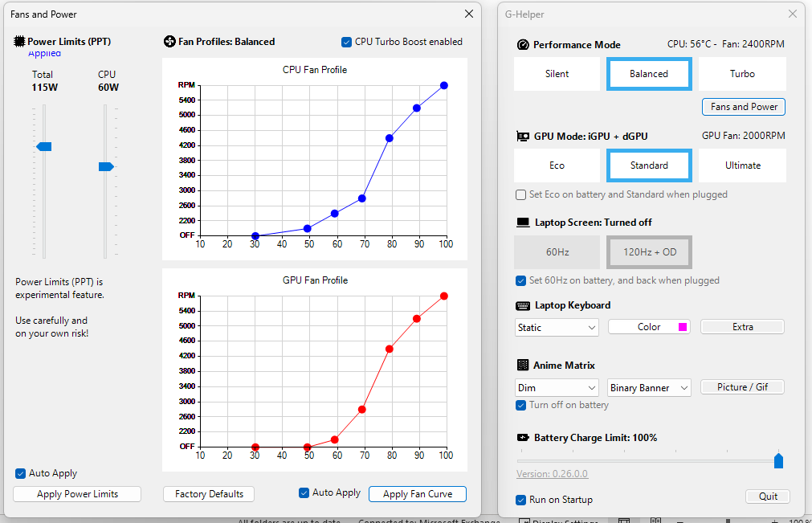
Task: Open the Dim Anime Matrix brightness dropdown
Action: [557, 388]
